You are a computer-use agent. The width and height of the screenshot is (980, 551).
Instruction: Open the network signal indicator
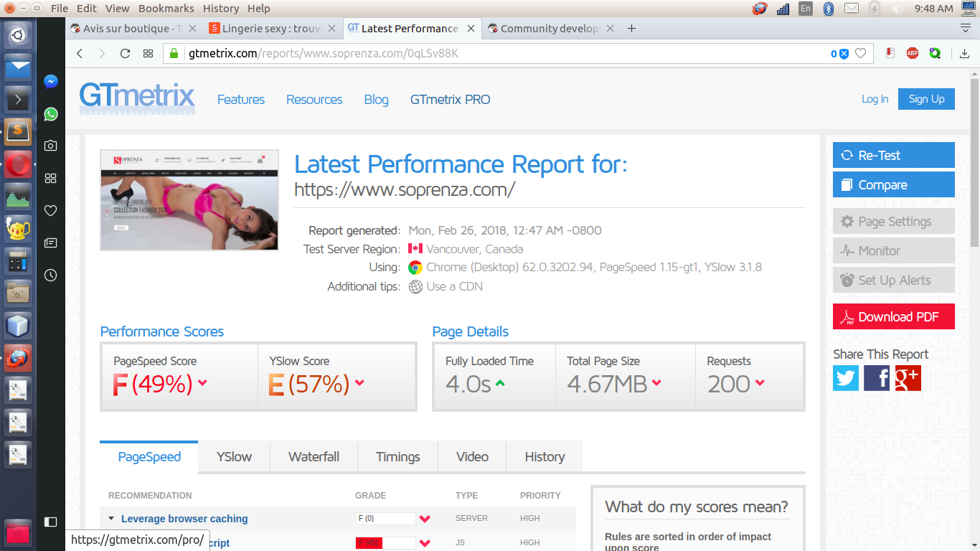(x=783, y=9)
